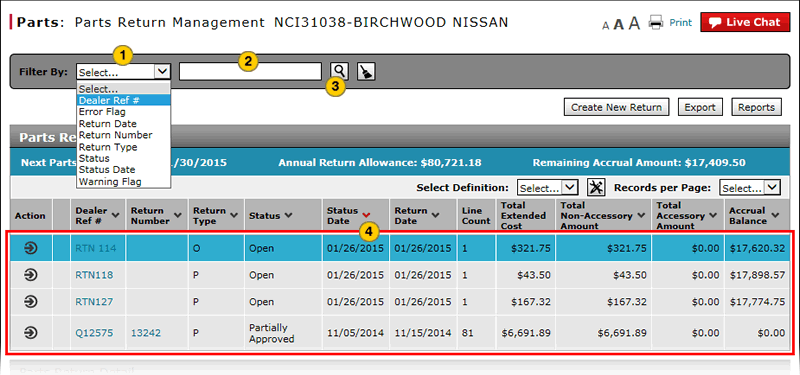
Task: Select the largest font size A
Action: point(634,23)
